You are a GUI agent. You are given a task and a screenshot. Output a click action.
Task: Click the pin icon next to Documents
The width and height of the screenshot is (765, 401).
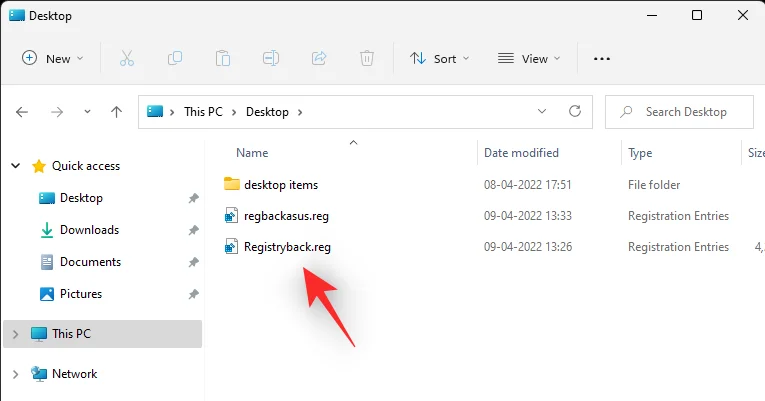[x=194, y=262]
